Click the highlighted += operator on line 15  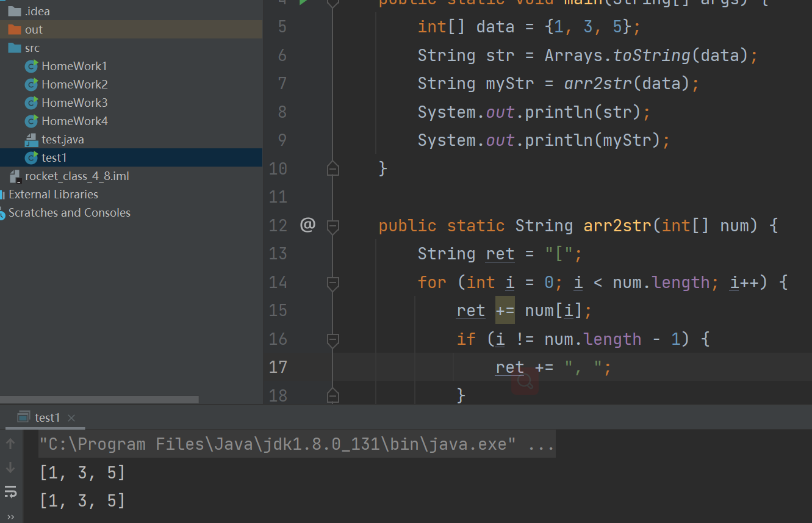coord(505,311)
